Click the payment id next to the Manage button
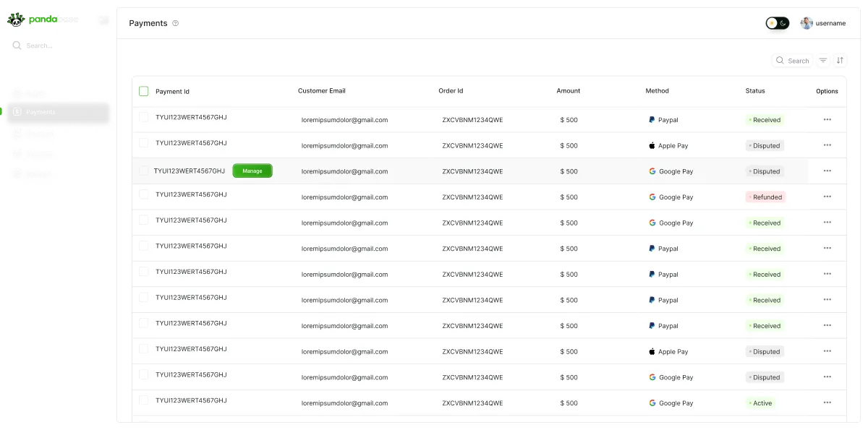 click(190, 171)
